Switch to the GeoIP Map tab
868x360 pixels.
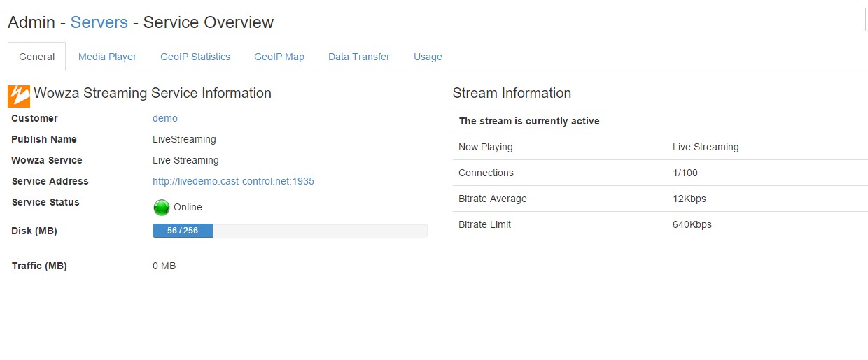(279, 57)
